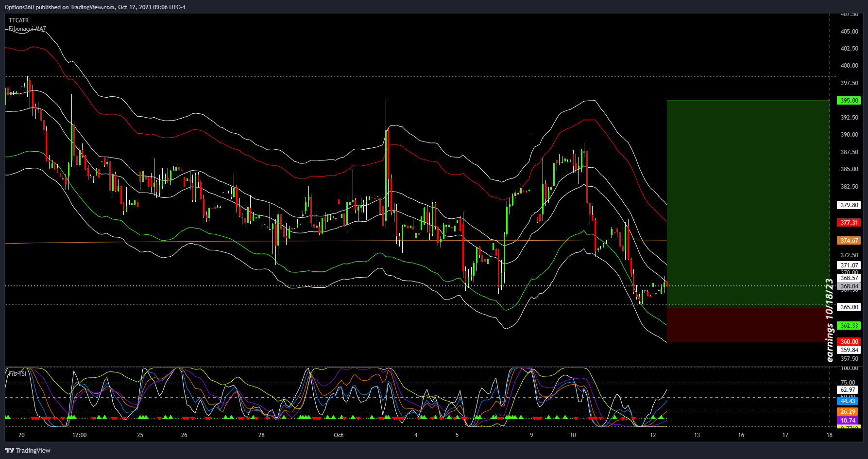
Task: Click the 400.00 price axis tick
Action: point(849,66)
